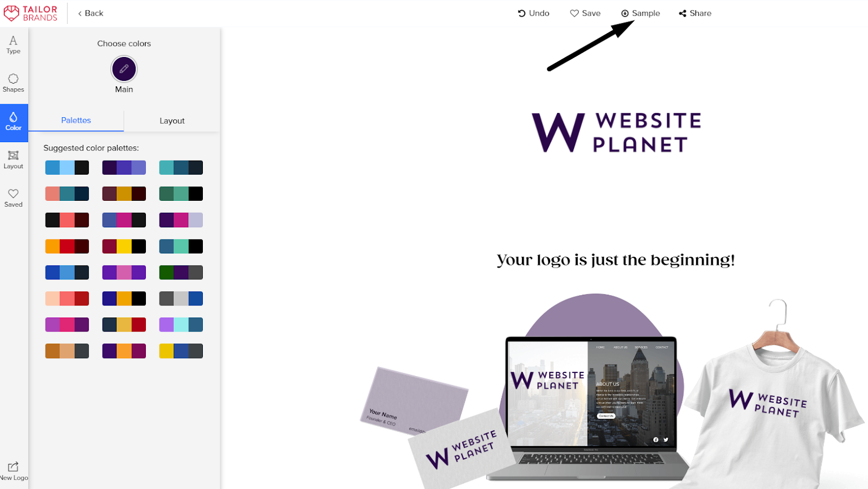Switch to the Palettes tab
This screenshot has width=868, height=489.
coord(76,120)
